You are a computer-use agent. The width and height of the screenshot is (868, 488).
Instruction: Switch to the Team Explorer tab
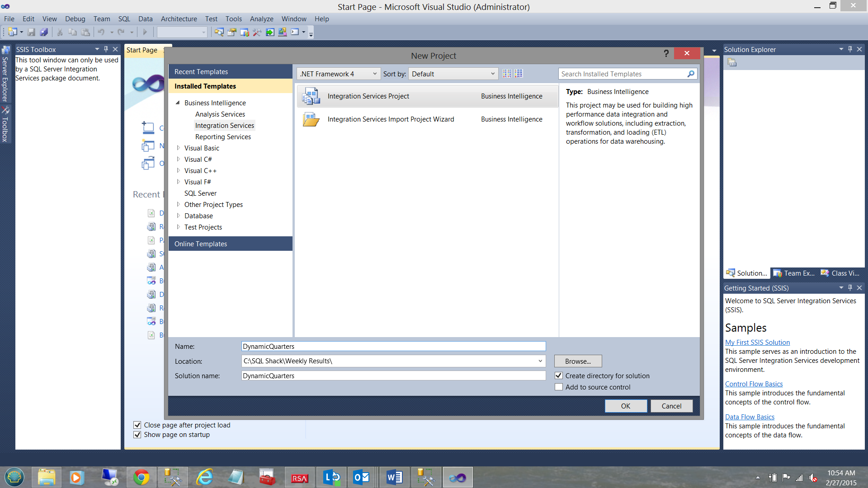[x=794, y=273]
